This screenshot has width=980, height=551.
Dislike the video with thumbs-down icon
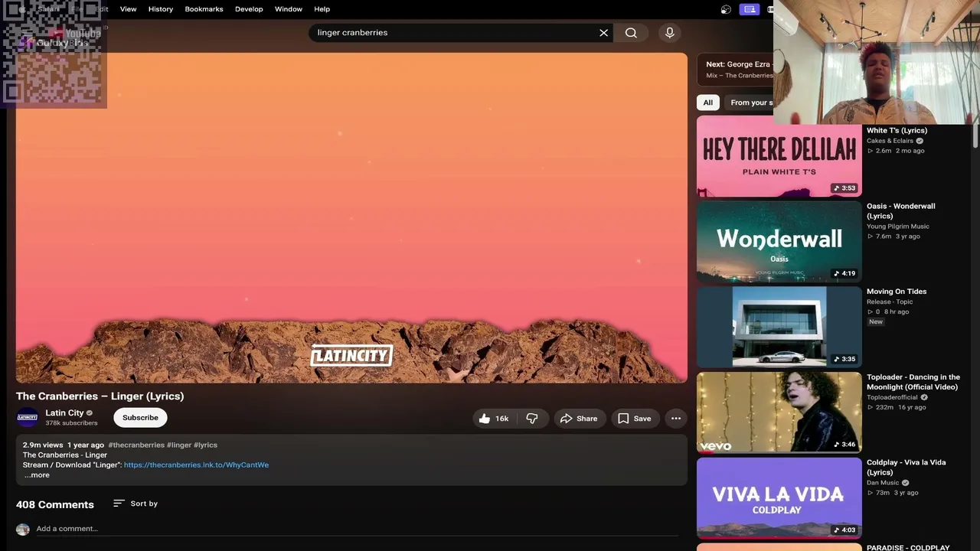532,419
